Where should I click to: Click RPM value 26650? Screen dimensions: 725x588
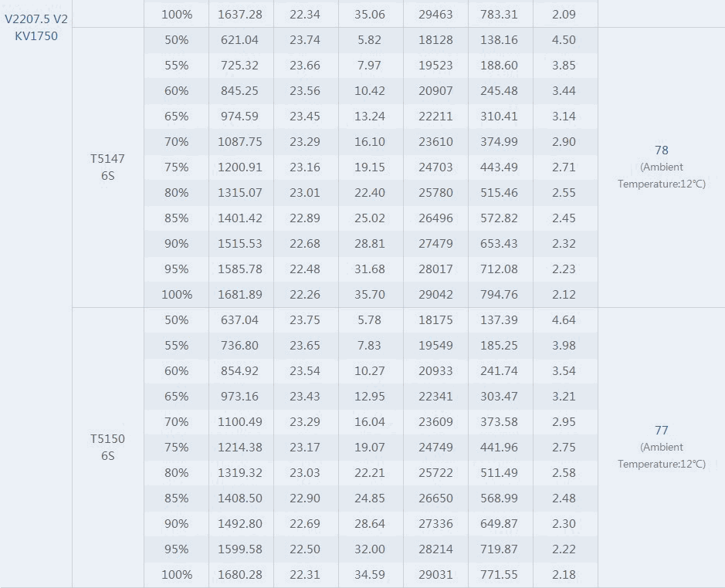click(x=435, y=498)
